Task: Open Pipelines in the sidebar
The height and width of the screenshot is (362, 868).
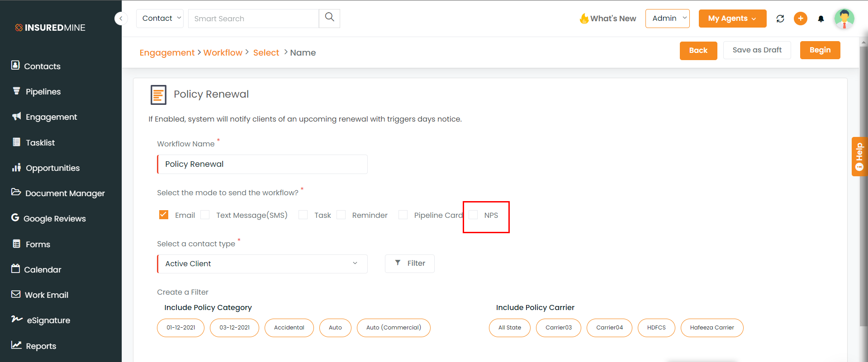Action: (x=43, y=91)
